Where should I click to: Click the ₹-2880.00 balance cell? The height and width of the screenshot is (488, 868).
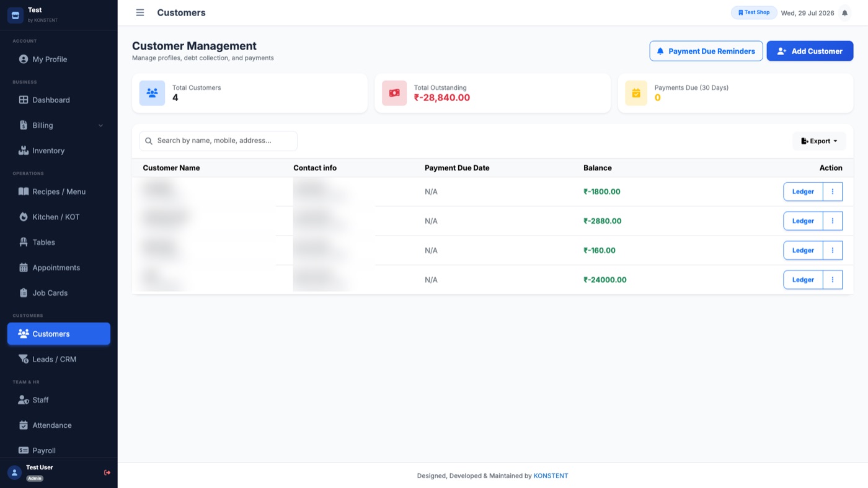click(x=603, y=221)
